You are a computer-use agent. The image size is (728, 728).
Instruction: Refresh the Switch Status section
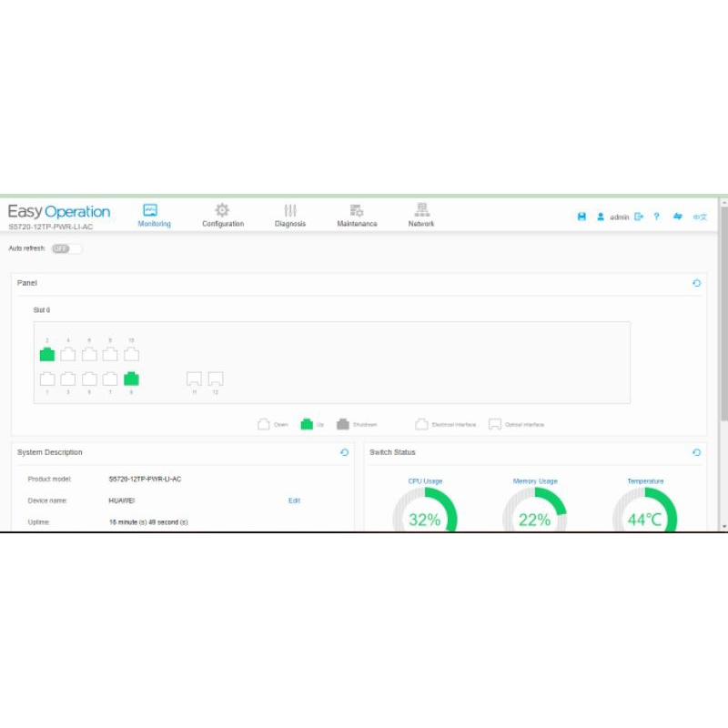pyautogui.click(x=696, y=452)
